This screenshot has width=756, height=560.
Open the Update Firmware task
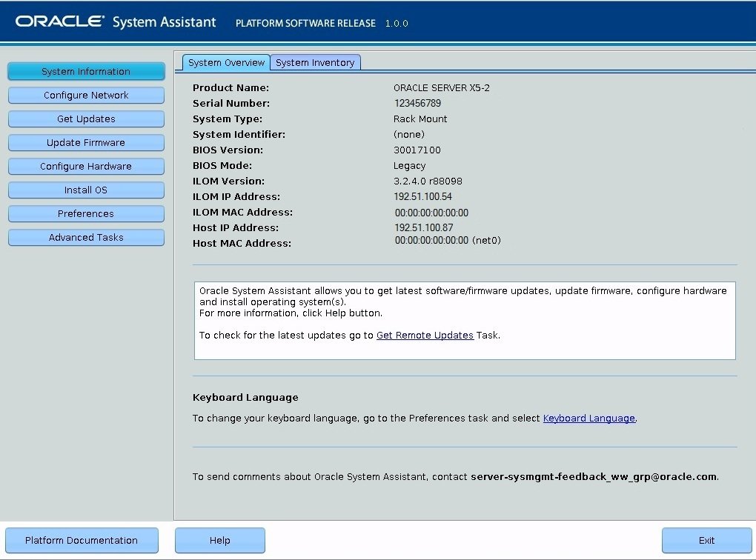click(86, 142)
